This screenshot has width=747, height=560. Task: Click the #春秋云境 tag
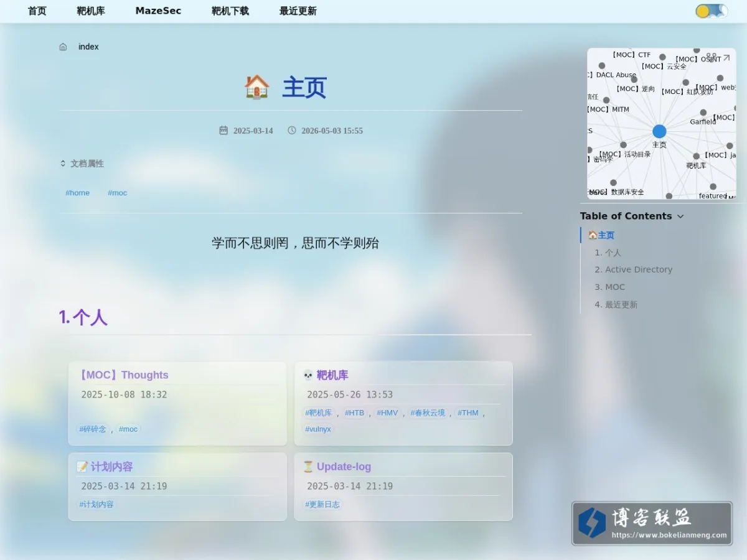tap(428, 413)
